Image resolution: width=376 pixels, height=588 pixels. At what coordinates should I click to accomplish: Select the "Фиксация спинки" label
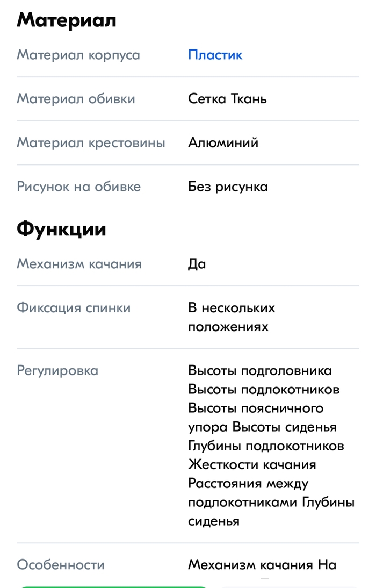click(x=74, y=308)
